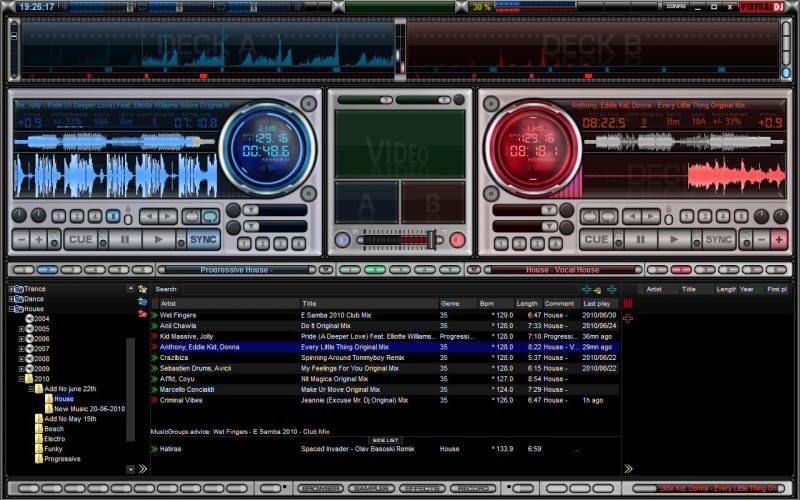This screenshot has height=500, width=800.
Task: Click the left arrow loop move on Deck A
Action: click(149, 216)
